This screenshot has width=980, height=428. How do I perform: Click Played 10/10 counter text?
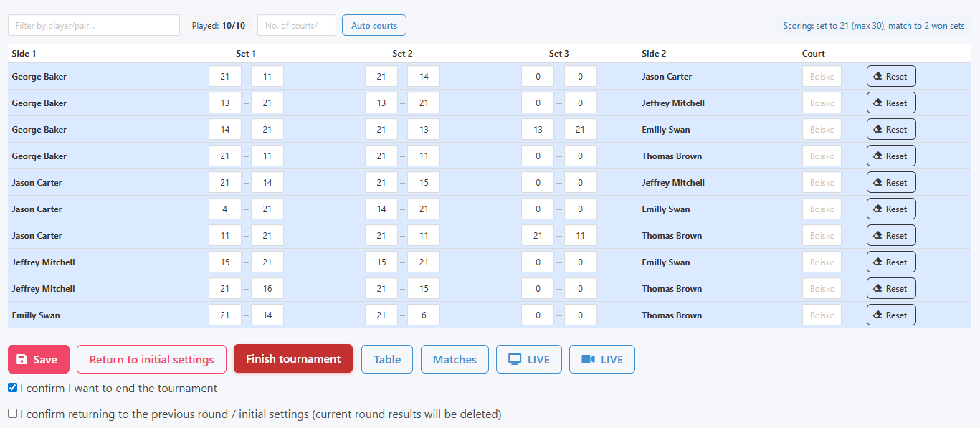(x=219, y=26)
